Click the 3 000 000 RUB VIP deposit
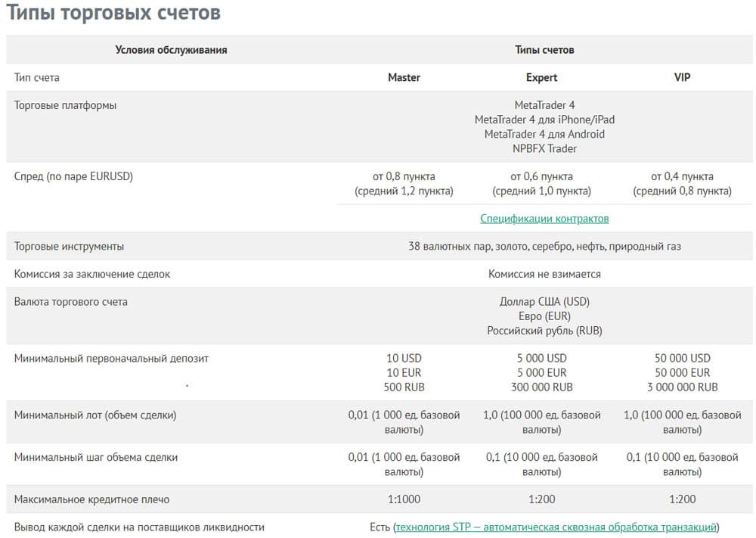756x538 pixels. tap(682, 387)
